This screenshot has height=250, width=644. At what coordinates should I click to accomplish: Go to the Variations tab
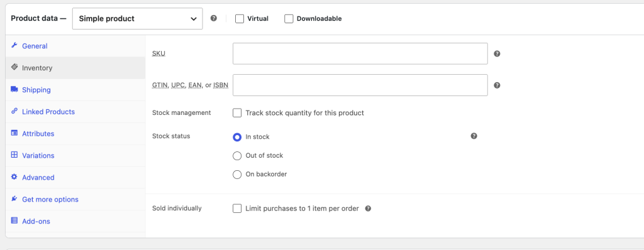pos(75,156)
